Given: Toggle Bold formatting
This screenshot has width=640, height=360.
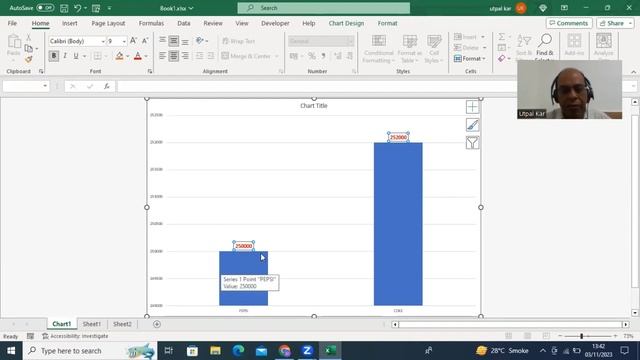Looking at the screenshot, I should [x=53, y=56].
